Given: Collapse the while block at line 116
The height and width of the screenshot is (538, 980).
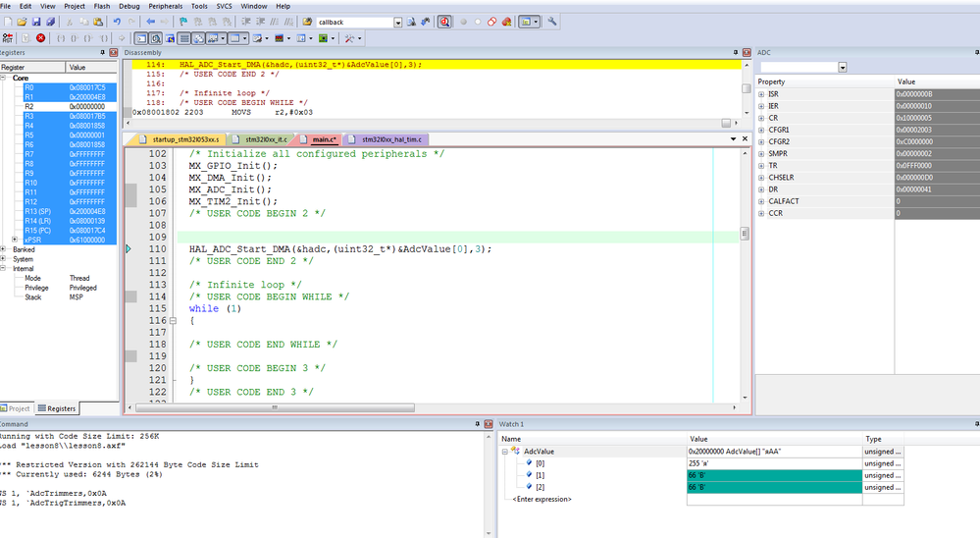Looking at the screenshot, I should click(173, 320).
